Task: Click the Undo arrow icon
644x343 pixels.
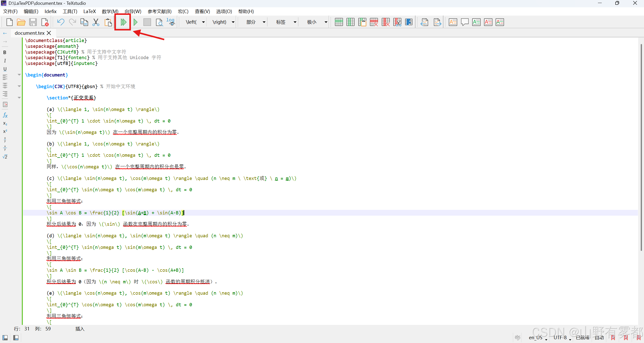Action: click(x=61, y=22)
